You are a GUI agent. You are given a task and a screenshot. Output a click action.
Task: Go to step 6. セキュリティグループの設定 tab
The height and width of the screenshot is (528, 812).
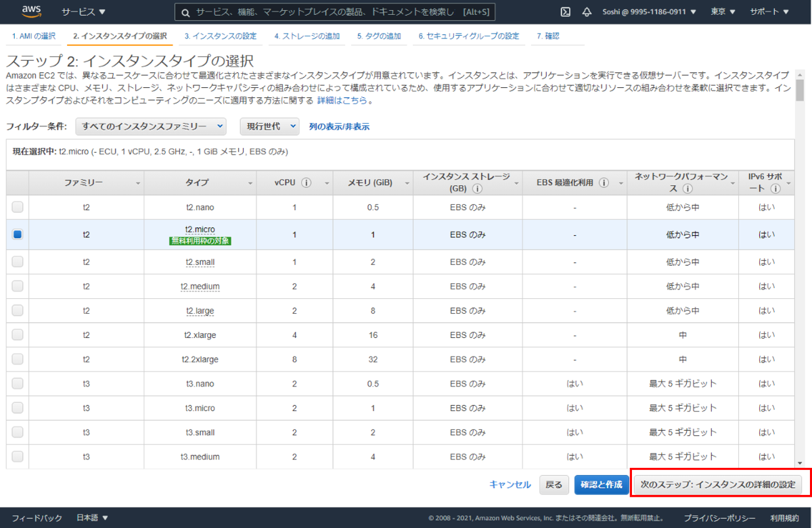pyautogui.click(x=469, y=36)
